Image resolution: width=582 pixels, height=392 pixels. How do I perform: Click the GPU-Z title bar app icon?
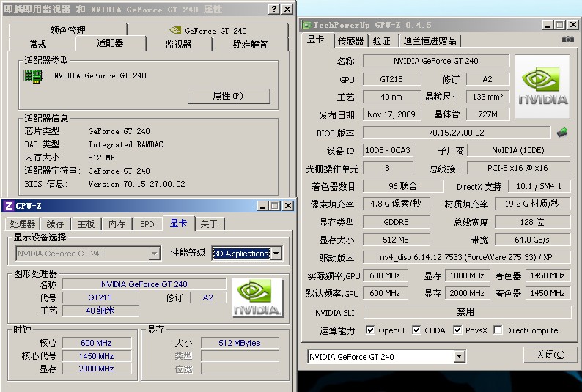[307, 25]
